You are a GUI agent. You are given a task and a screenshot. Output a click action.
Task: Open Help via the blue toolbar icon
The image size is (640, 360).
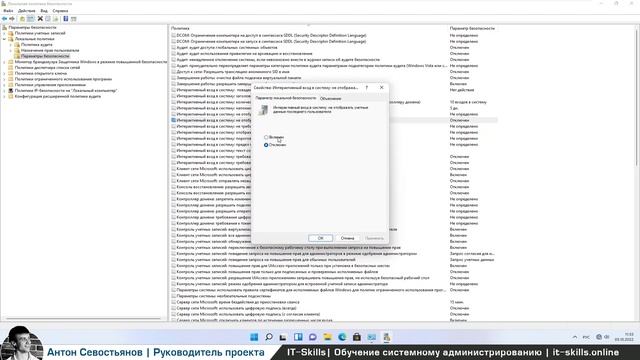click(x=66, y=19)
